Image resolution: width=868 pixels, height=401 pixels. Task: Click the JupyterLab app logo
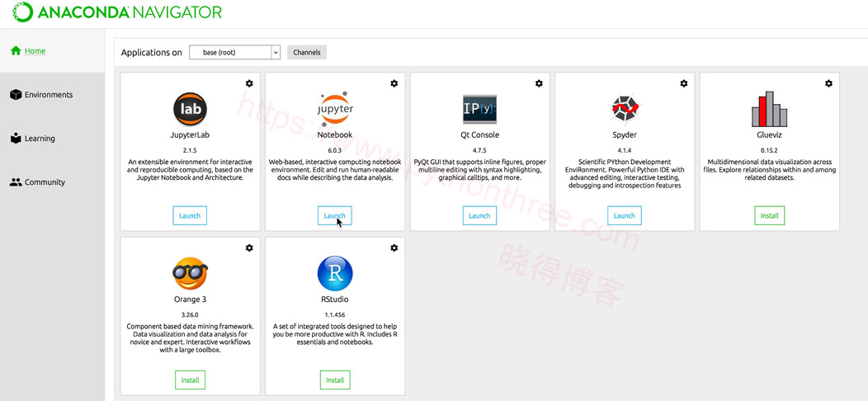pyautogui.click(x=190, y=109)
